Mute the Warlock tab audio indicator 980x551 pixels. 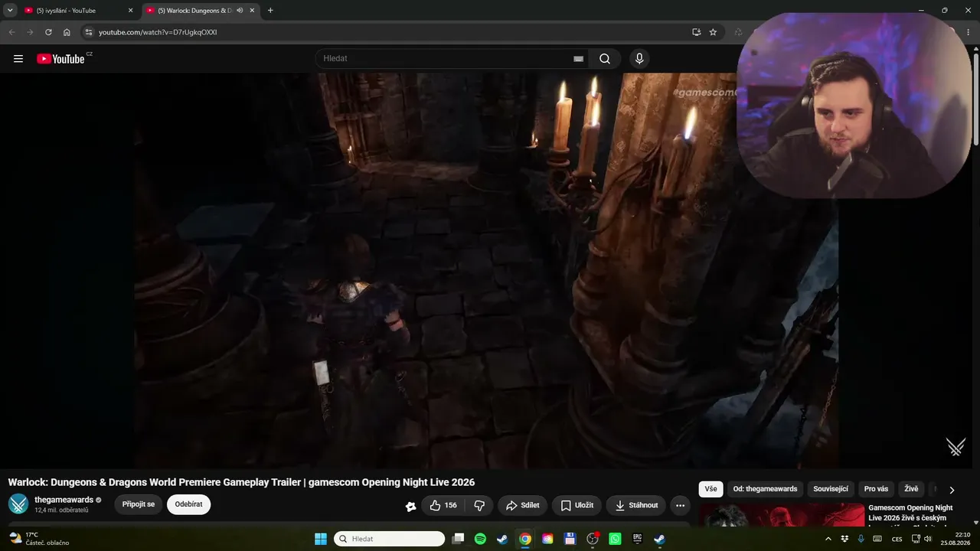coord(240,11)
